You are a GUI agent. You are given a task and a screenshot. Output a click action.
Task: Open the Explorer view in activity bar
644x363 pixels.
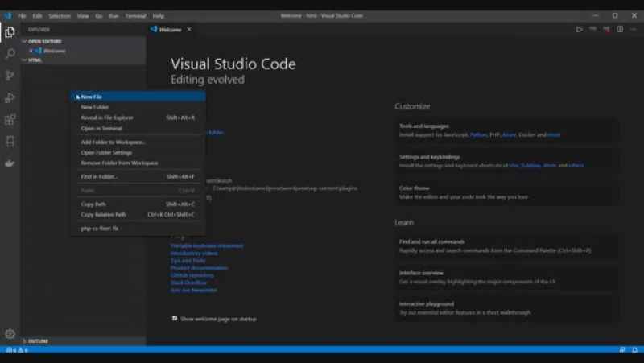[x=10, y=32]
